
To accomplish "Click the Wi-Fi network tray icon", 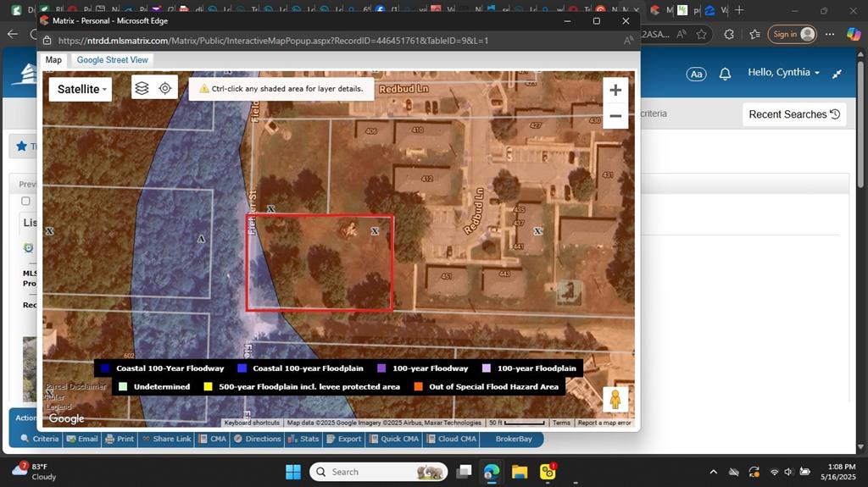I will (774, 472).
